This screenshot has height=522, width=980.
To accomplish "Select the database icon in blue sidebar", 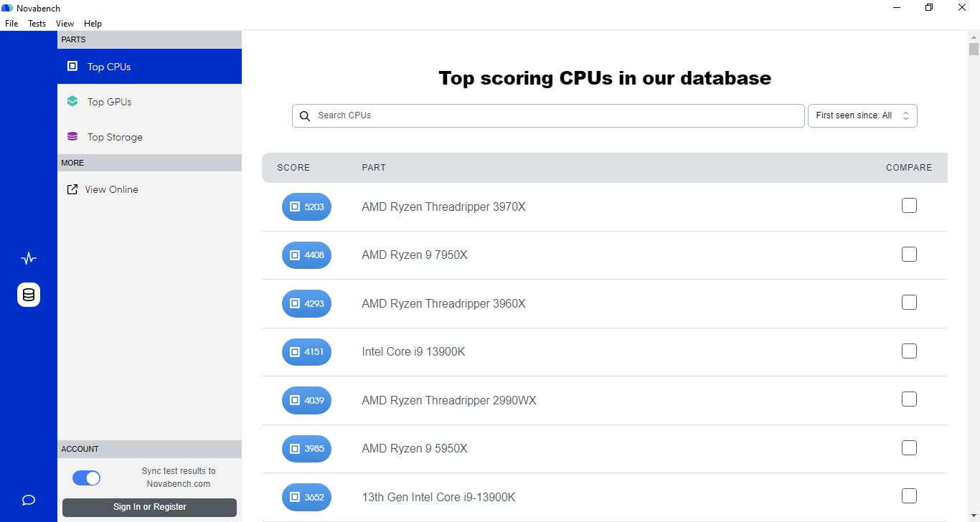I will tap(29, 295).
